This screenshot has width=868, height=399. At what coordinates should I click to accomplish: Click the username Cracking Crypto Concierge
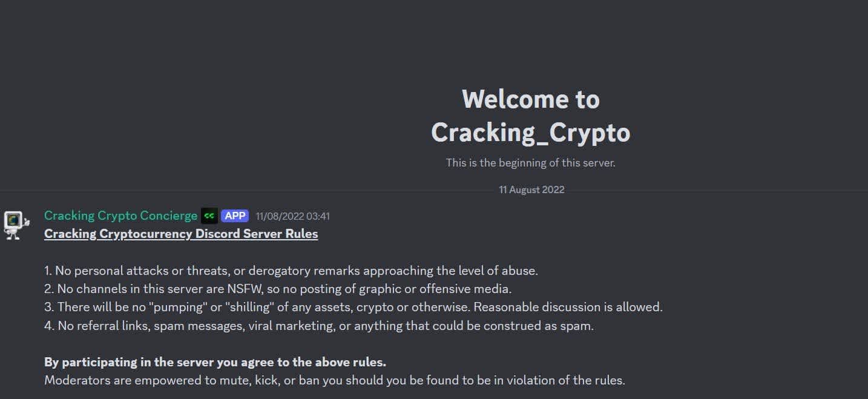click(120, 216)
